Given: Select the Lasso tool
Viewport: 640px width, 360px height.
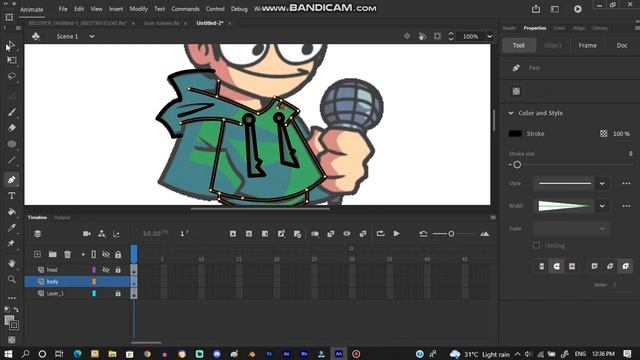Looking at the screenshot, I should 12,76.
